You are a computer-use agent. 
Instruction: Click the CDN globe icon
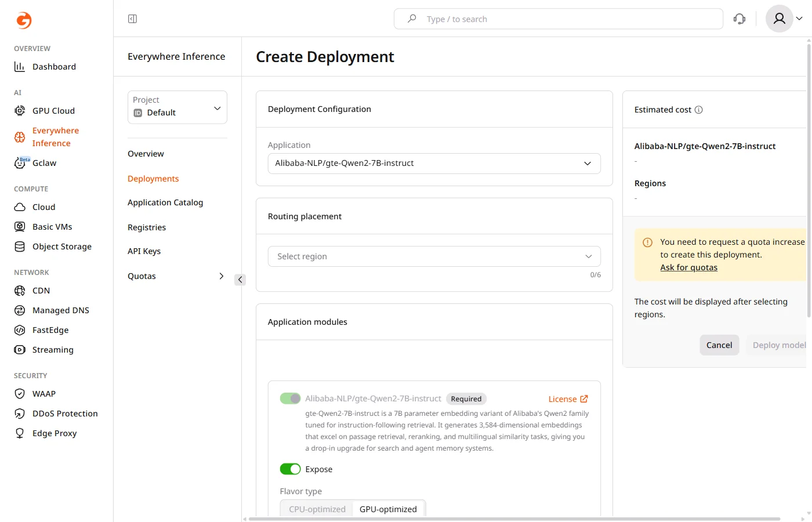coord(20,291)
